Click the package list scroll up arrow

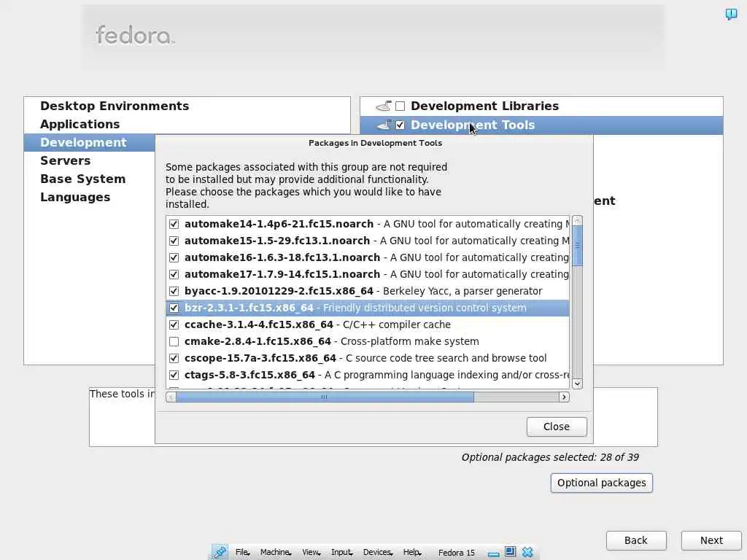tap(577, 220)
